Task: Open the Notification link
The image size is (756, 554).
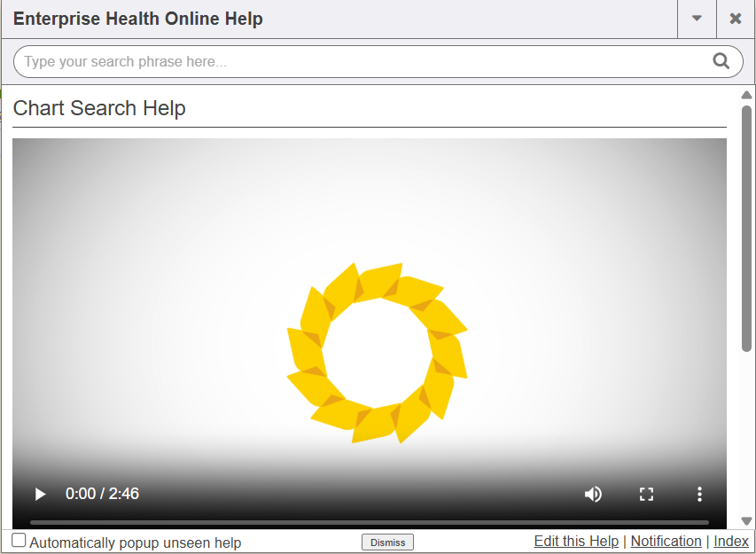Action: [666, 541]
